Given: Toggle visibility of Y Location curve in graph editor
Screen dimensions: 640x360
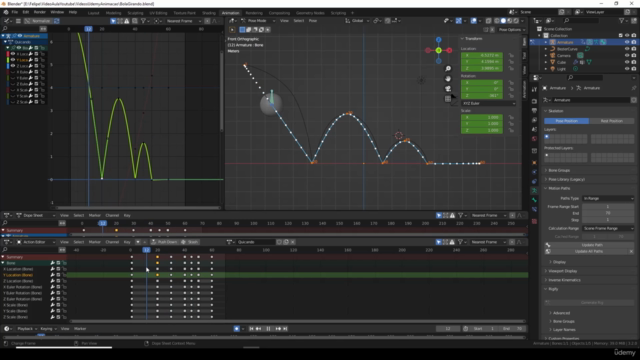Looking at the screenshot, I should click(13, 60).
